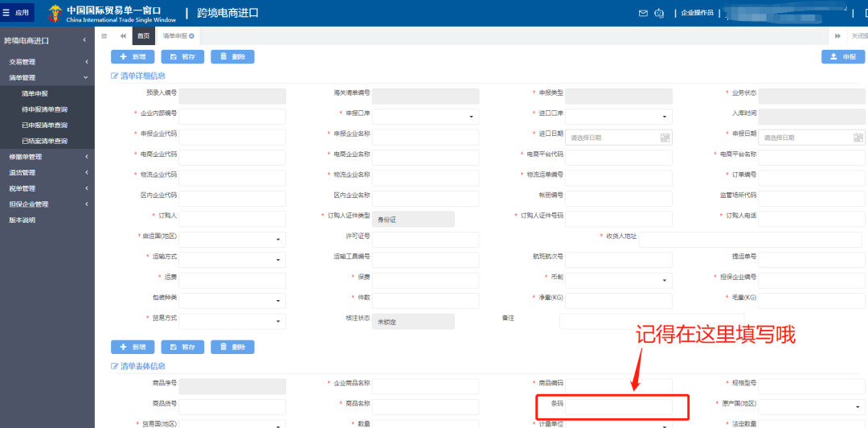
Task: Click the 企业内部编号 input field
Action: tap(232, 117)
